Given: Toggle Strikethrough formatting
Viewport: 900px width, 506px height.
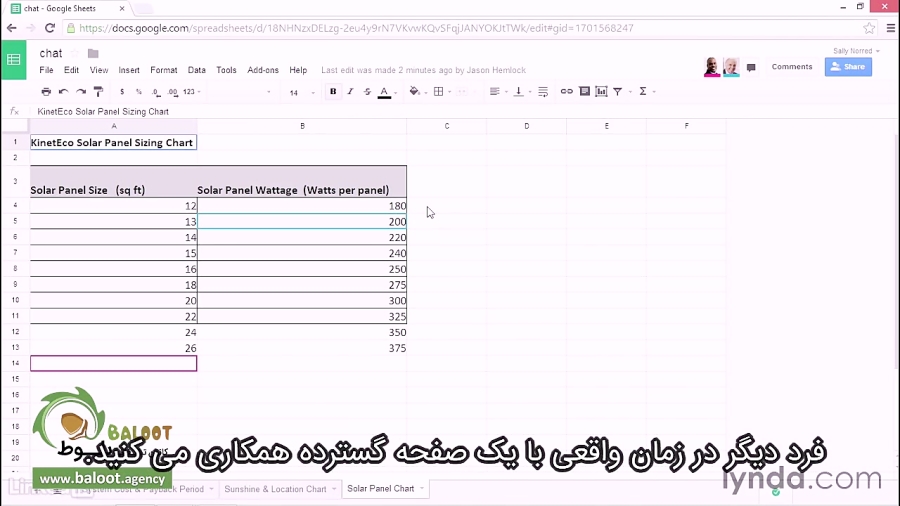Looking at the screenshot, I should [x=367, y=92].
